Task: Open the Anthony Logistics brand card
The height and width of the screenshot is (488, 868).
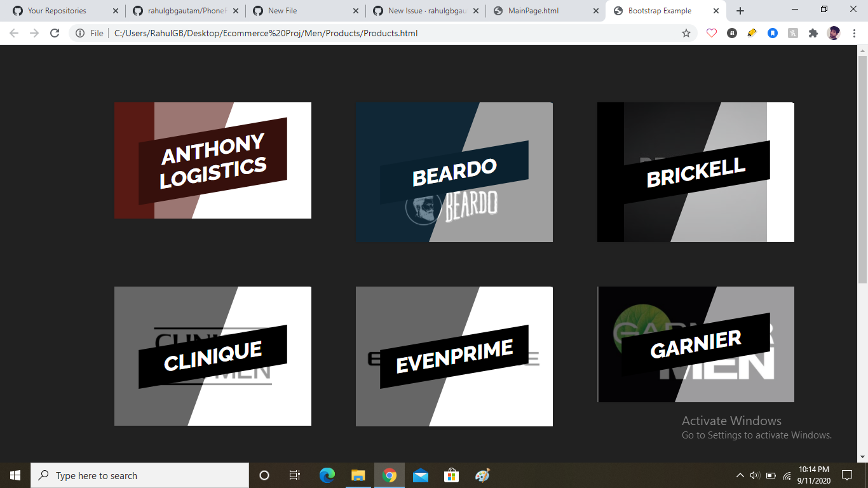Action: [213, 161]
